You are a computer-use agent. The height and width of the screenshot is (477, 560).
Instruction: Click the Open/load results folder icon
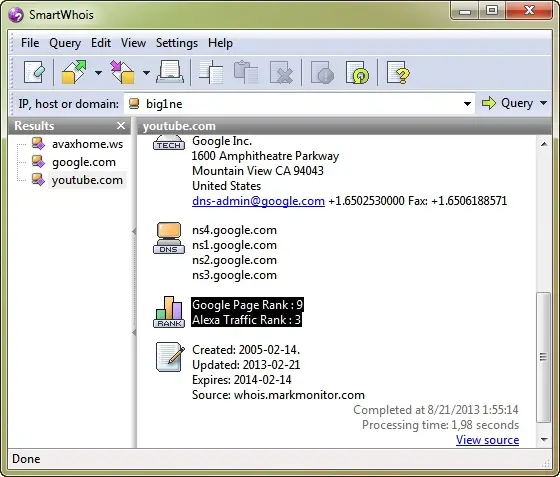pyautogui.click(x=74, y=72)
